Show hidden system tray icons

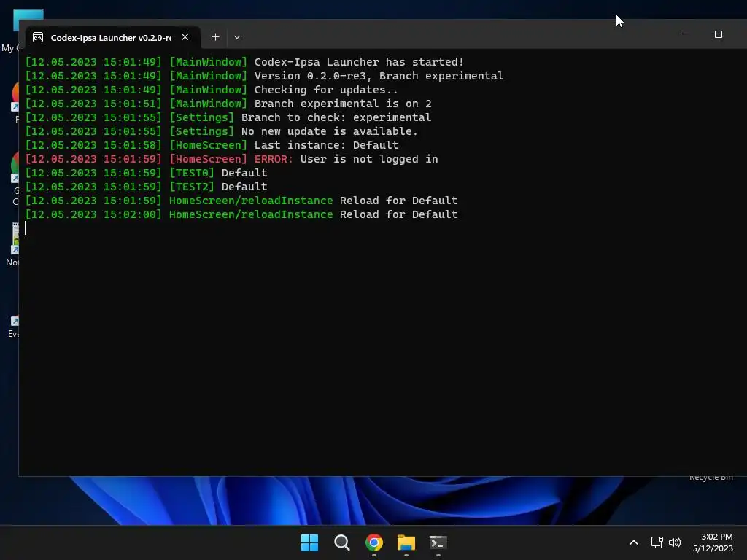pyautogui.click(x=634, y=542)
